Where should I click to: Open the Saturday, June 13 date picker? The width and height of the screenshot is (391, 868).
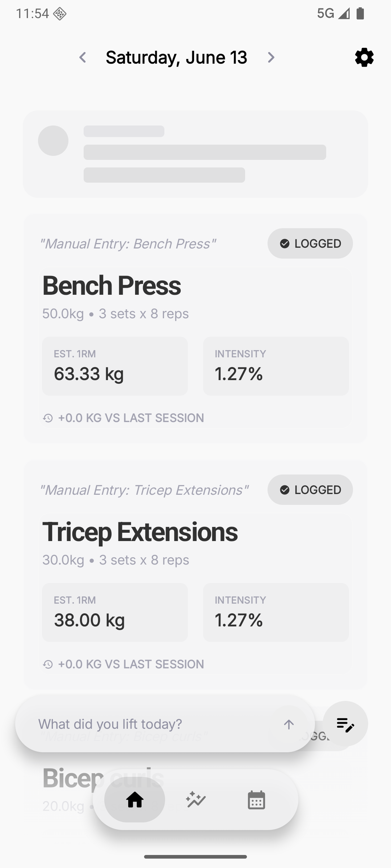[176, 58]
